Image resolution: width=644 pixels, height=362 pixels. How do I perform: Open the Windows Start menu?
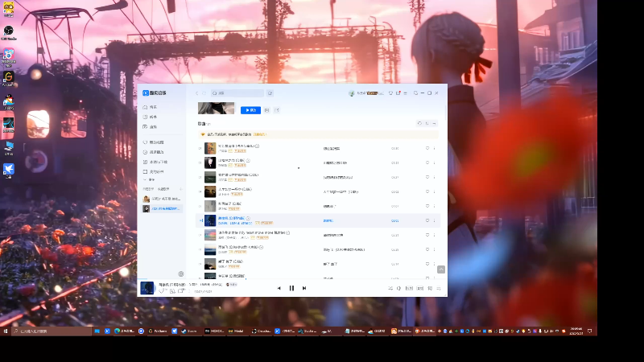coord(6,331)
